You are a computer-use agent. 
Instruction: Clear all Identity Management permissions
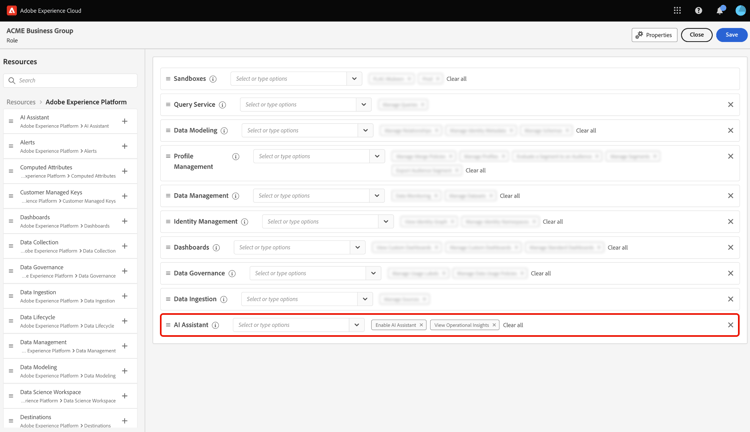552,222
